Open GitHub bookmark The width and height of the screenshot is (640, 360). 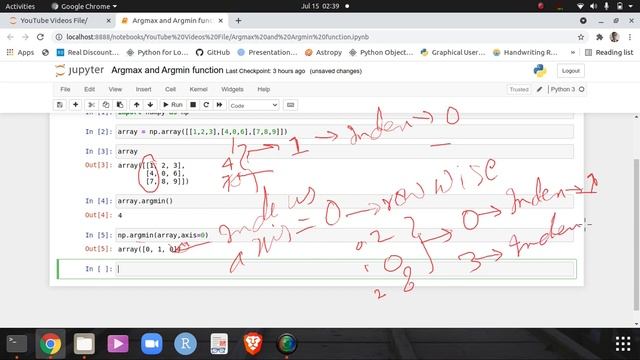pyautogui.click(x=213, y=52)
